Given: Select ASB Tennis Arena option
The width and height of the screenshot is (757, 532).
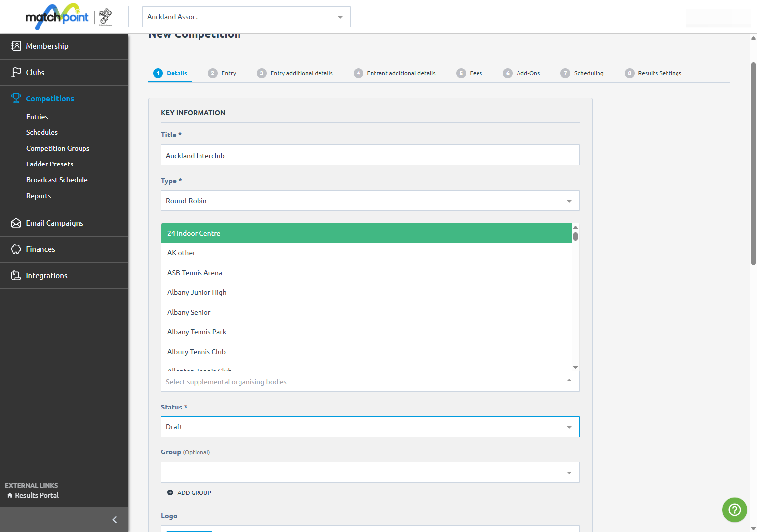Looking at the screenshot, I should [x=366, y=273].
